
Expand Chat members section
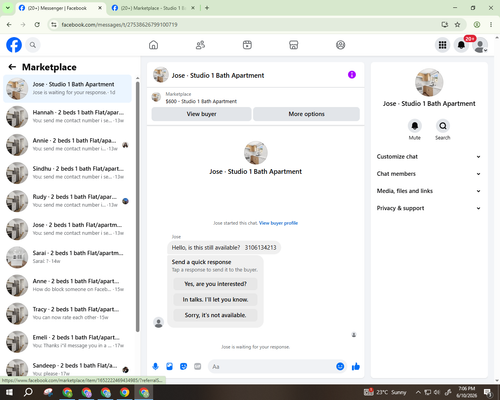point(429,174)
